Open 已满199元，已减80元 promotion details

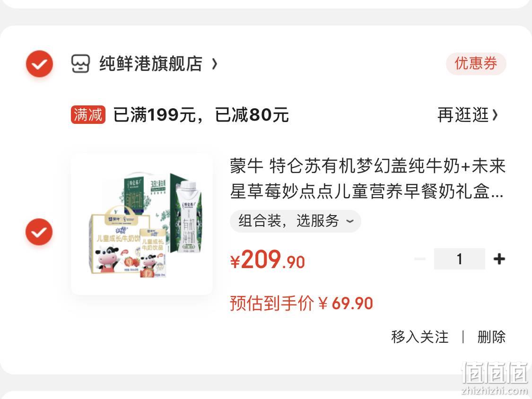pos(201,115)
